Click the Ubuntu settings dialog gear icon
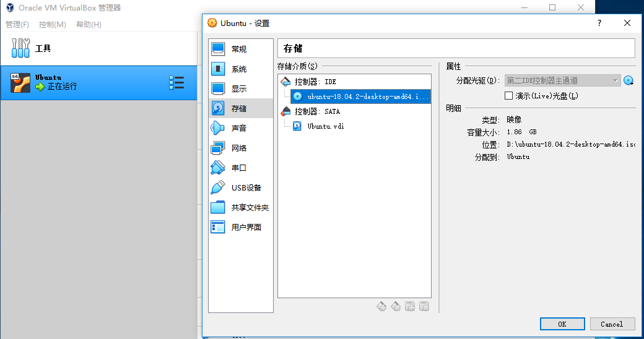644x339 pixels. (212, 23)
